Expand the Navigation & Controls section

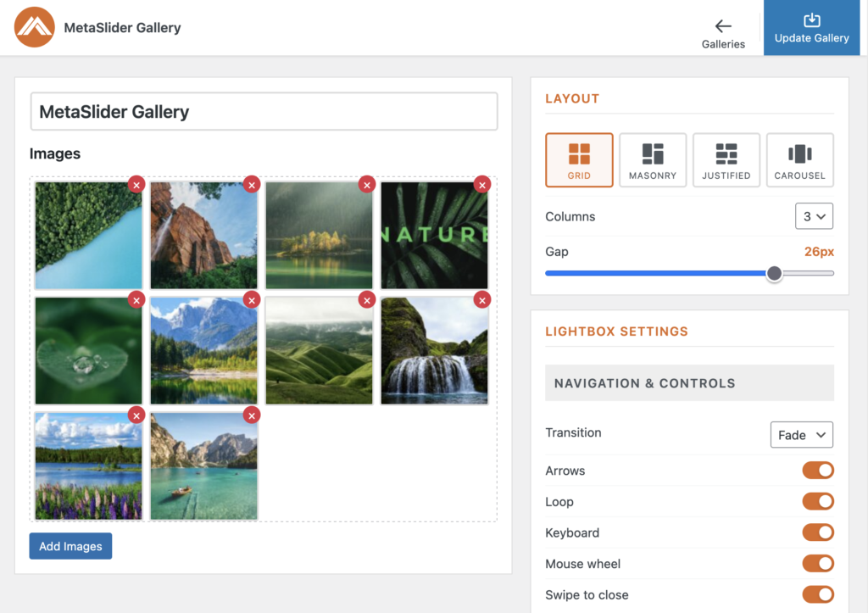point(689,383)
